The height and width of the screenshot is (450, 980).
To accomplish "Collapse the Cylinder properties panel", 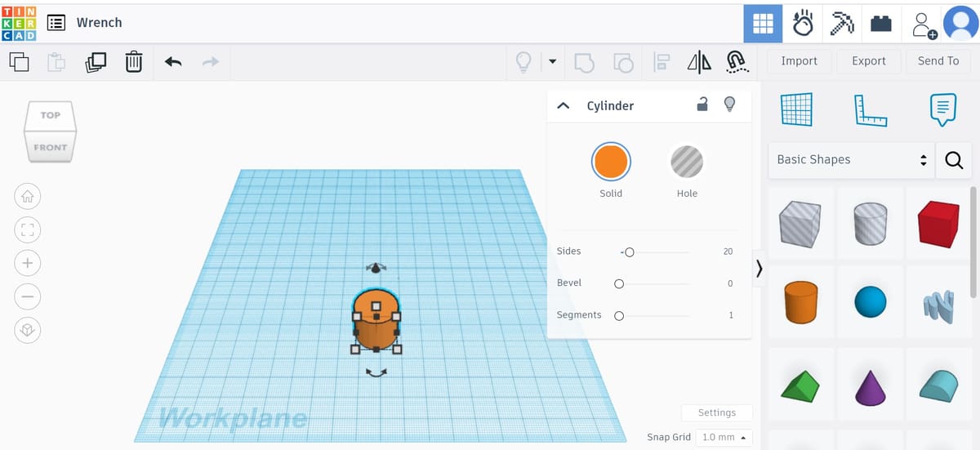I will [x=563, y=105].
